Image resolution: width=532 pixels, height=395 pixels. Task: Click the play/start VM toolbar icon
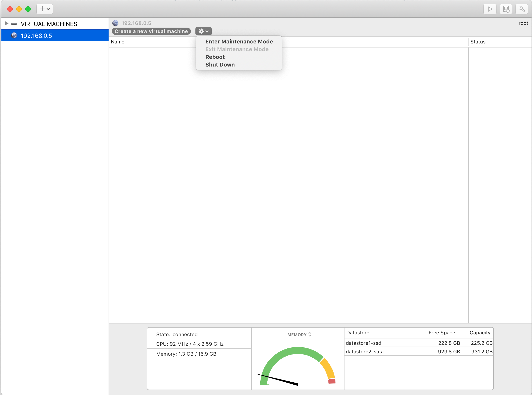pos(490,9)
